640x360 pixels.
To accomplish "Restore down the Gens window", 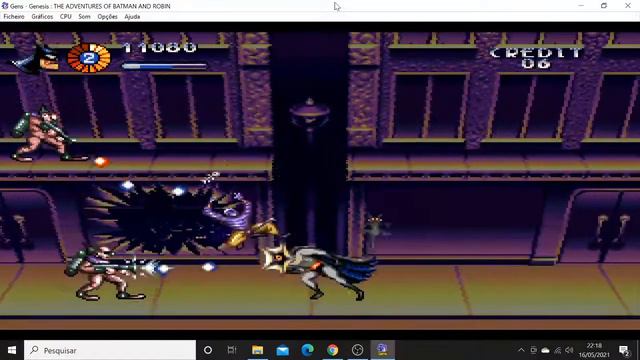I will (x=604, y=6).
